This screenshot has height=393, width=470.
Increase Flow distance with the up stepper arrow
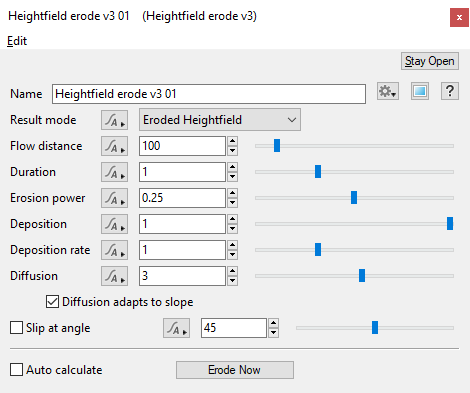click(x=233, y=141)
